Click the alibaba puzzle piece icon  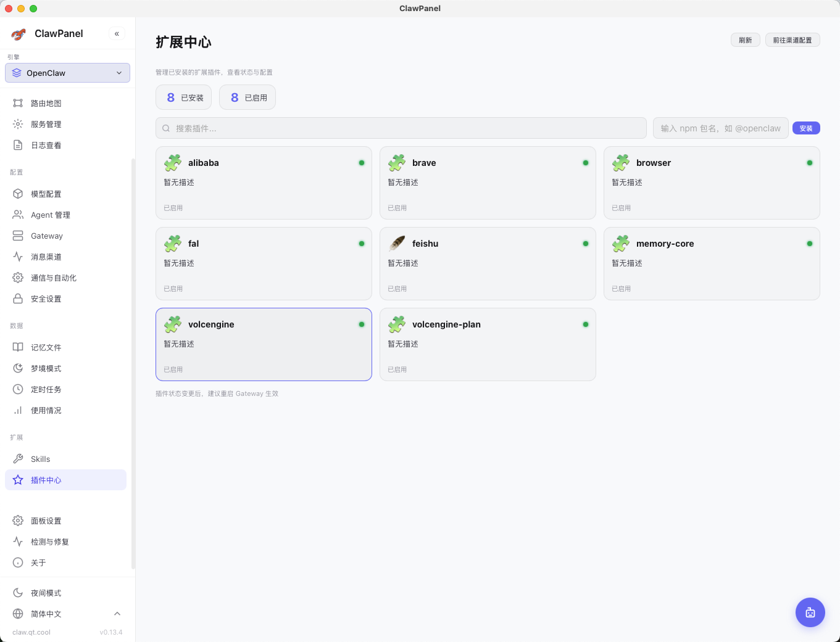(x=173, y=163)
